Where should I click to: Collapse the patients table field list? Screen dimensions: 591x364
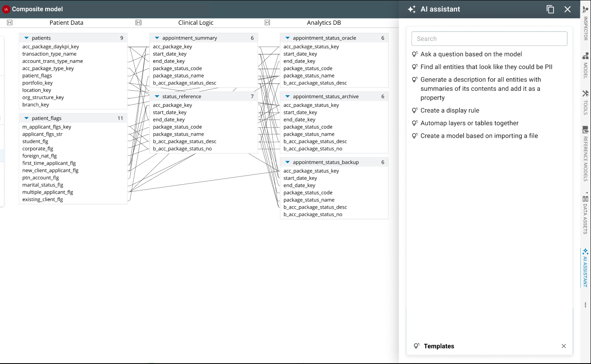(x=26, y=38)
